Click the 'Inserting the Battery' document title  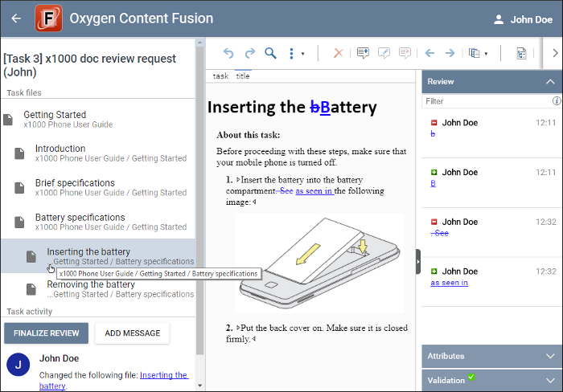coord(292,107)
